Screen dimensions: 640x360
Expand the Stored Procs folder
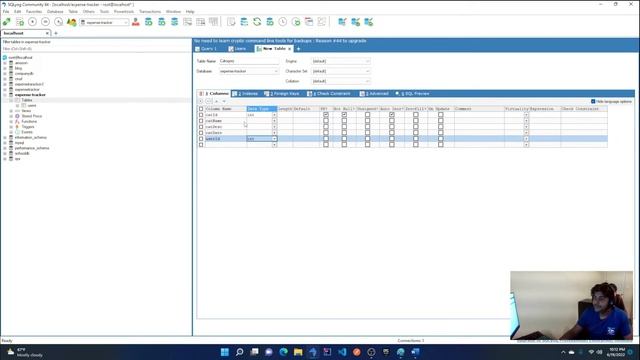point(11,116)
